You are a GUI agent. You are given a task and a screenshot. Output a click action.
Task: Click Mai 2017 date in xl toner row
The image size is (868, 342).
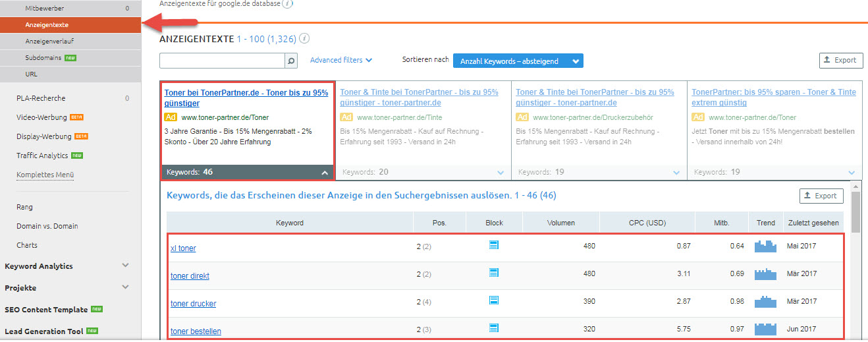click(x=801, y=246)
